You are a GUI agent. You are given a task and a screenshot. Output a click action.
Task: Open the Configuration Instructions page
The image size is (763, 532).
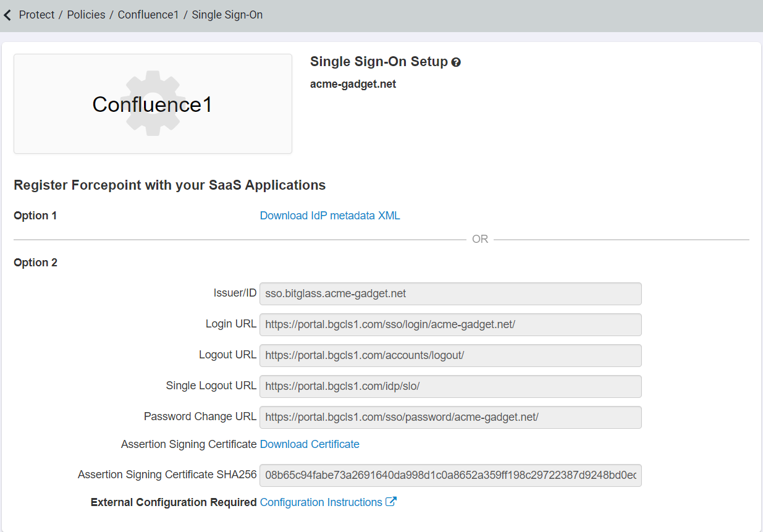(x=321, y=502)
